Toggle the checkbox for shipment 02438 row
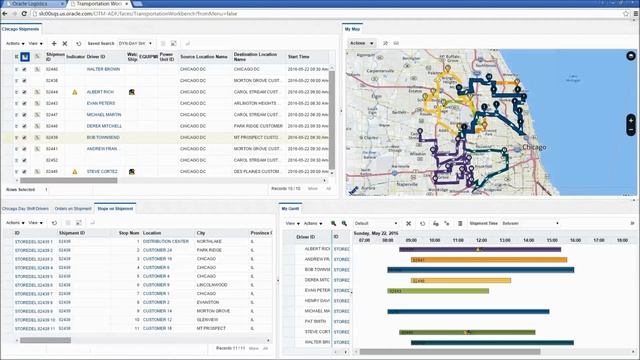The width and height of the screenshot is (640, 360). 24,81
